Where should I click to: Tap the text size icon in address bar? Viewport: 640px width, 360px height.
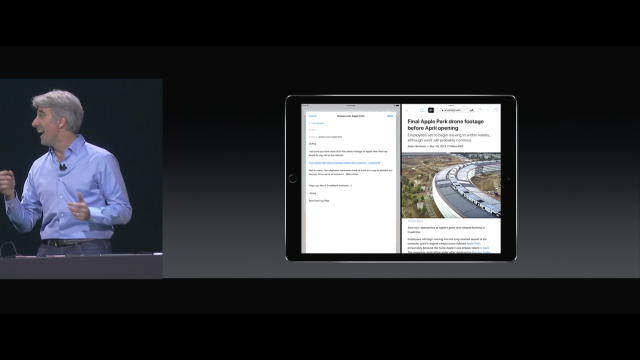click(472, 110)
